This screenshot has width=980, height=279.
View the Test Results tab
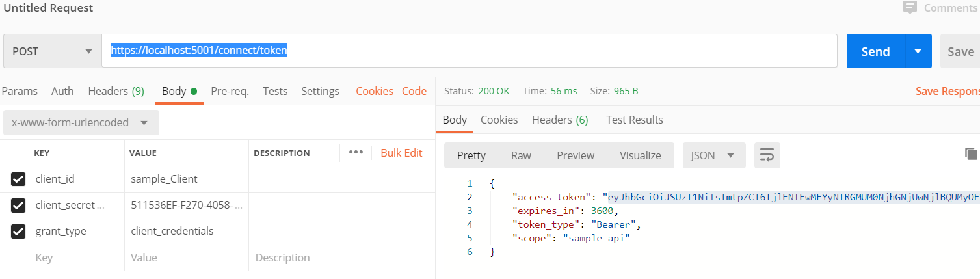(x=634, y=120)
